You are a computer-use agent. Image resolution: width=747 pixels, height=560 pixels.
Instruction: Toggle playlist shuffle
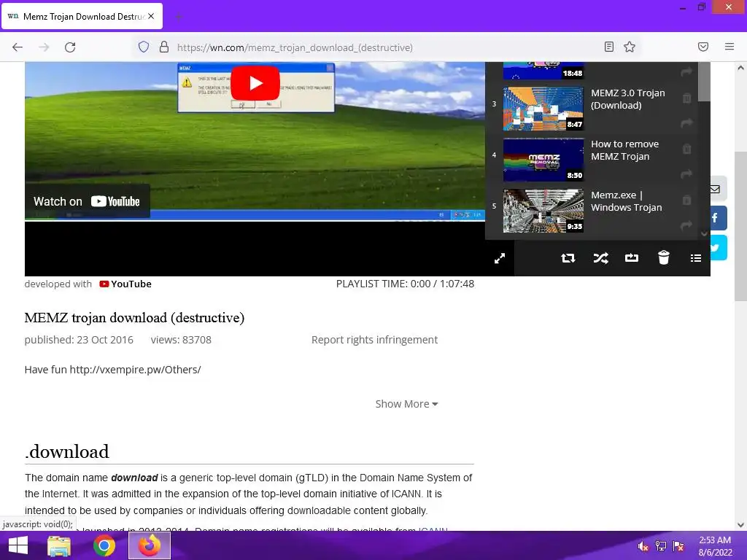click(x=600, y=258)
